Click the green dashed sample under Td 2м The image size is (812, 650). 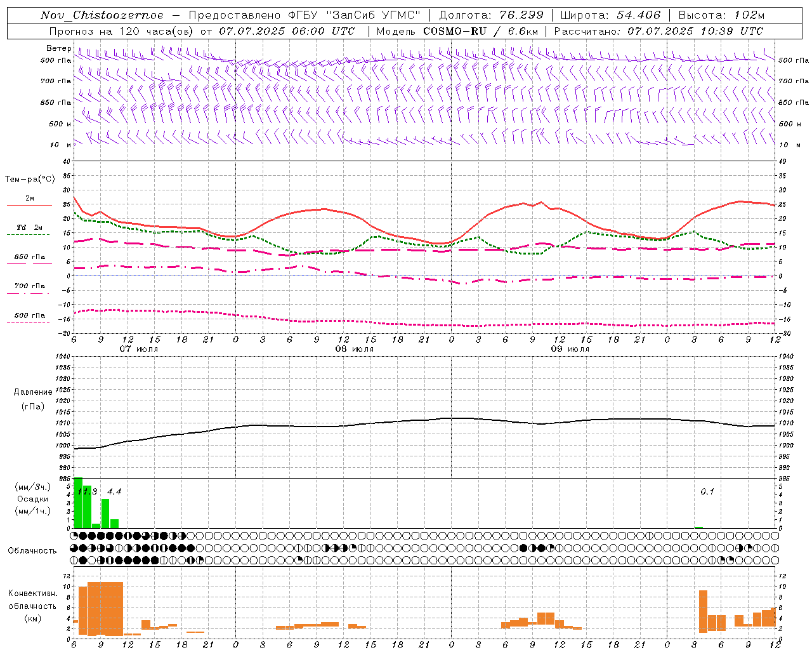(x=28, y=234)
